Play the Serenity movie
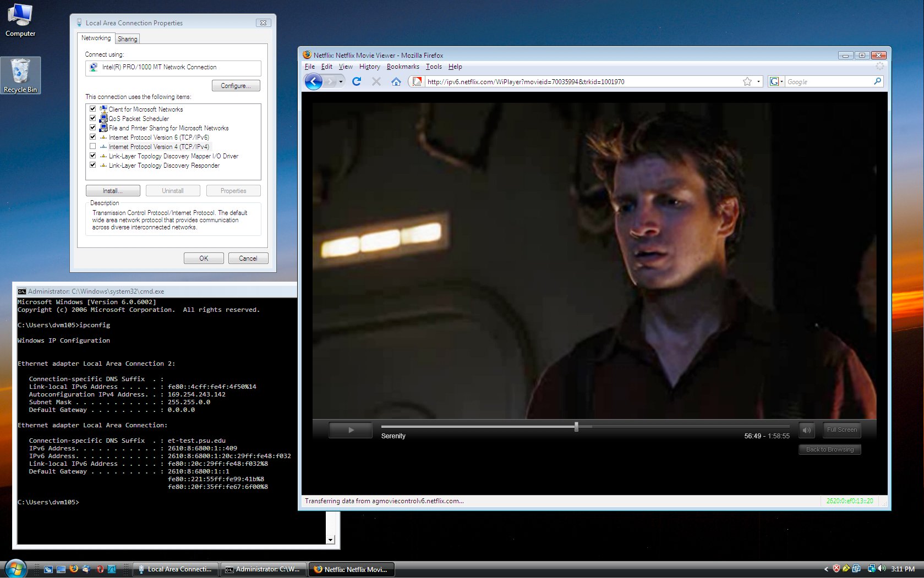924x578 pixels. pos(351,430)
